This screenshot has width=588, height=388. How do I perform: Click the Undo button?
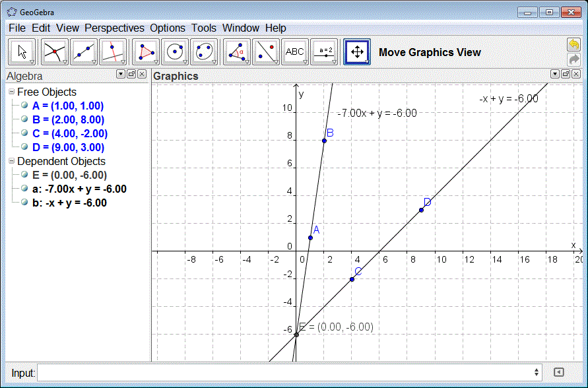click(x=573, y=45)
